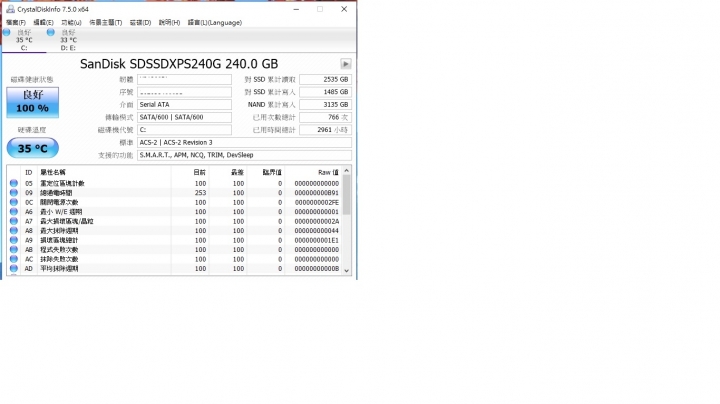Go to next disk with arrow button
720x404 pixels.
[x=345, y=64]
